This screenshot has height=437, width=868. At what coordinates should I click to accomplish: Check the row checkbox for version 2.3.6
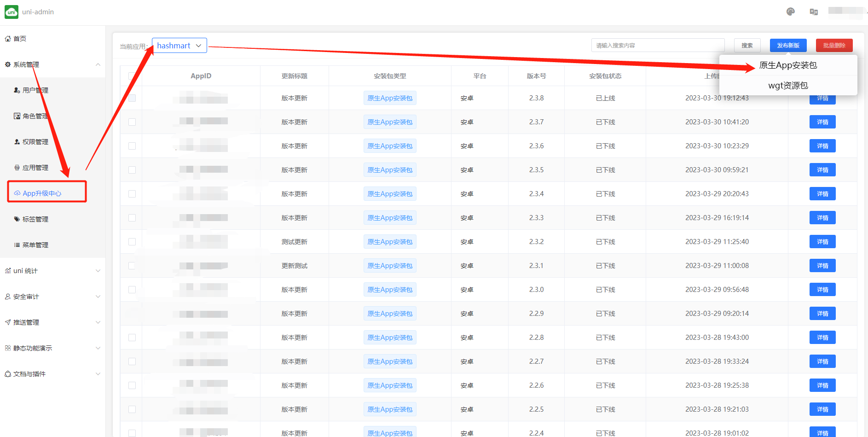[x=132, y=146]
